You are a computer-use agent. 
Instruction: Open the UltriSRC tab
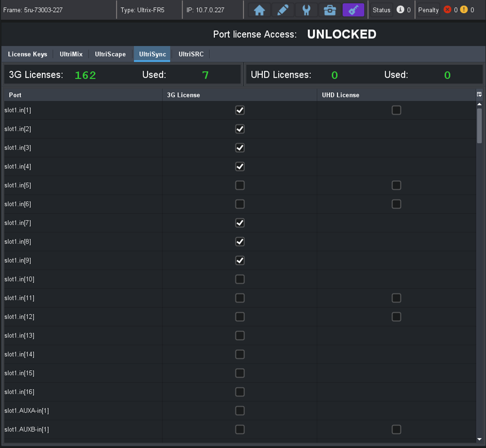191,54
